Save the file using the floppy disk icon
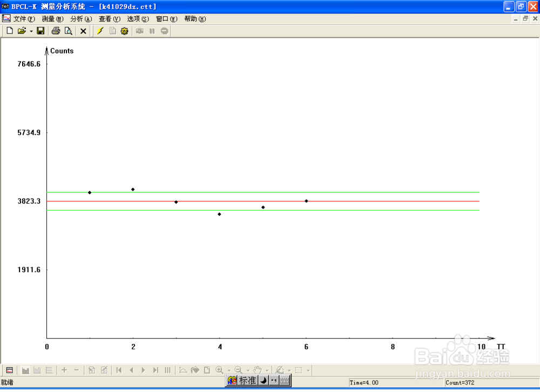The image size is (540, 392). coord(40,31)
